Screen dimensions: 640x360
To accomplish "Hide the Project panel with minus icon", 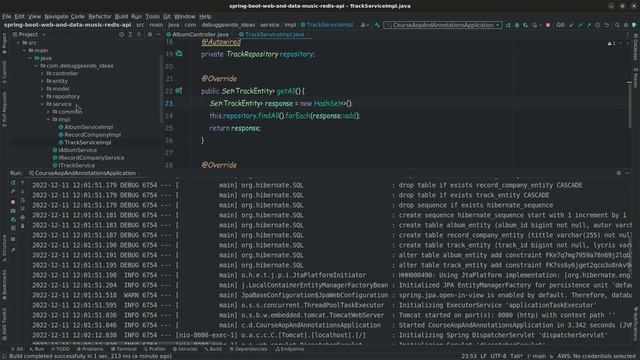I will 158,35.
